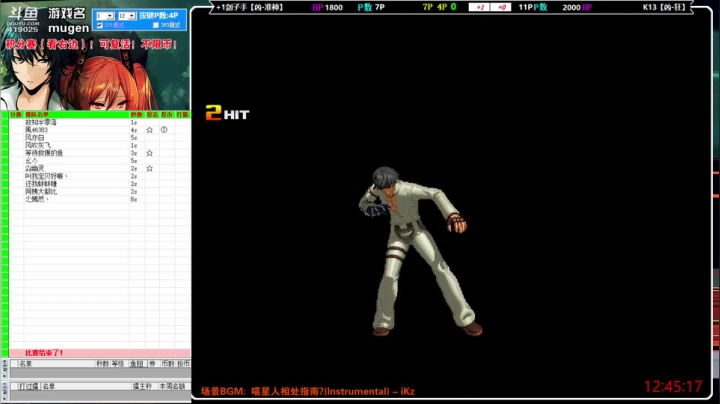The width and height of the screenshot is (720, 404).
Task: Click the Douyu logo icon
Action: coord(23,18)
